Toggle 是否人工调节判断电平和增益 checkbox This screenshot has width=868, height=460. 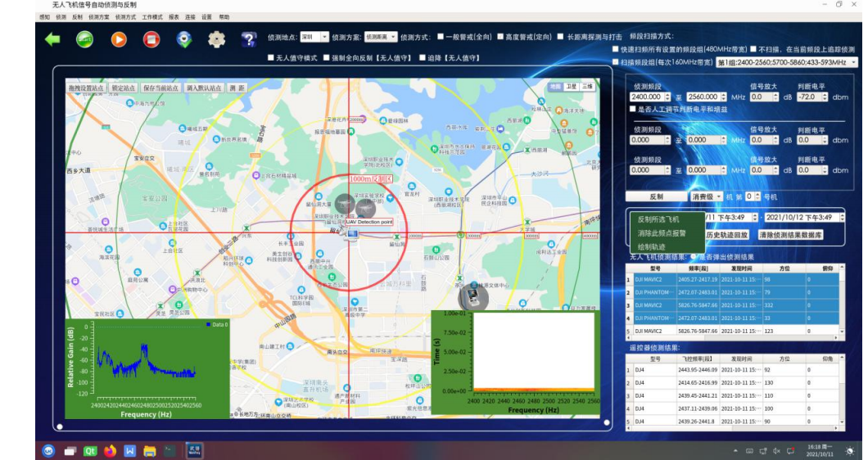click(x=633, y=109)
